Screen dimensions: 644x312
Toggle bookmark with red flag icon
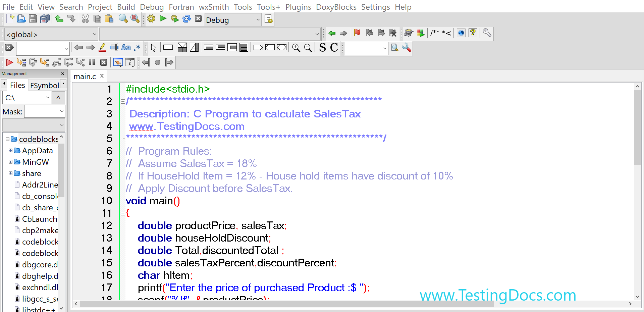(357, 33)
